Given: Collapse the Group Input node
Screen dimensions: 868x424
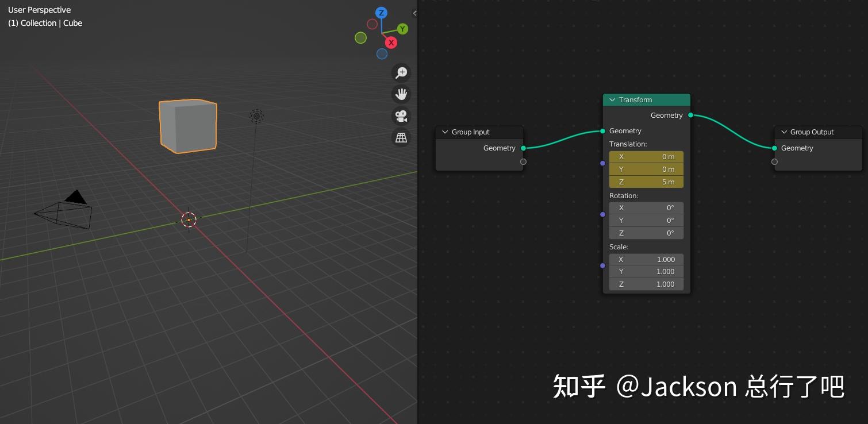Looking at the screenshot, I should point(445,132).
